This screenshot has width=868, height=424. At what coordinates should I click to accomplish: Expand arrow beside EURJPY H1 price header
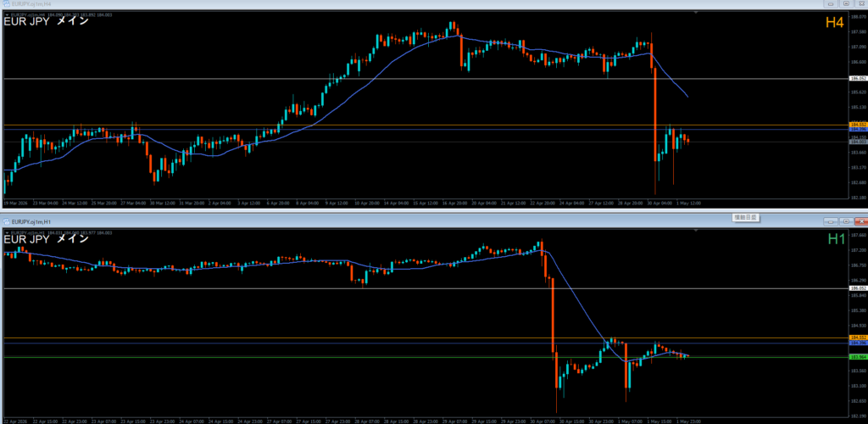(7, 233)
